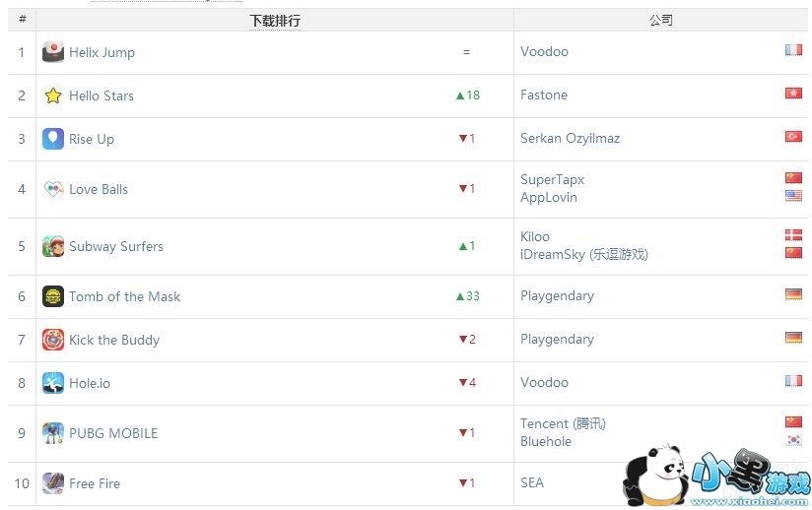Open the Tomb of the Mask link
The image size is (812, 510).
click(124, 296)
